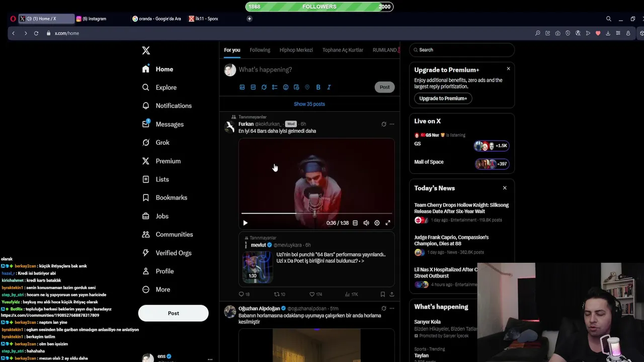Click Show 35 posts link

309,104
